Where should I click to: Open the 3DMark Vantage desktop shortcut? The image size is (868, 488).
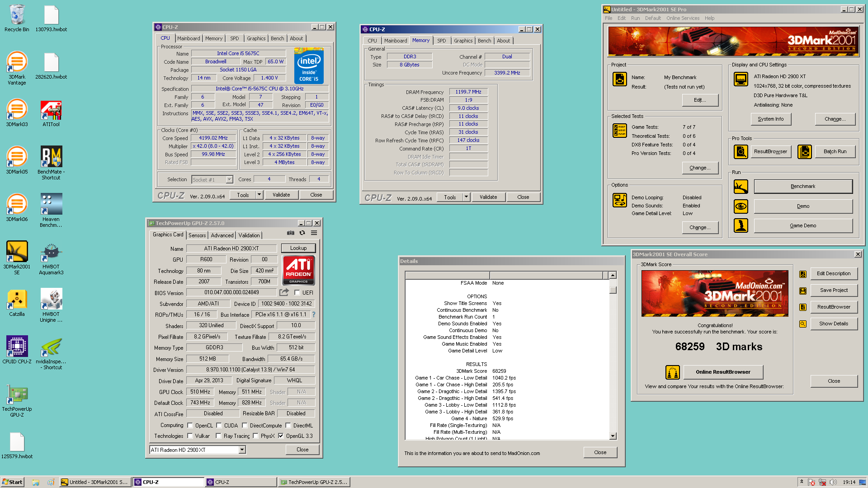pos(17,68)
